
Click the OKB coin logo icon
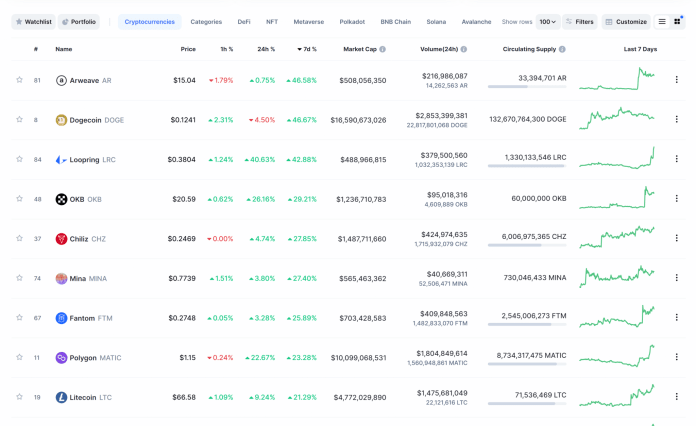click(62, 199)
